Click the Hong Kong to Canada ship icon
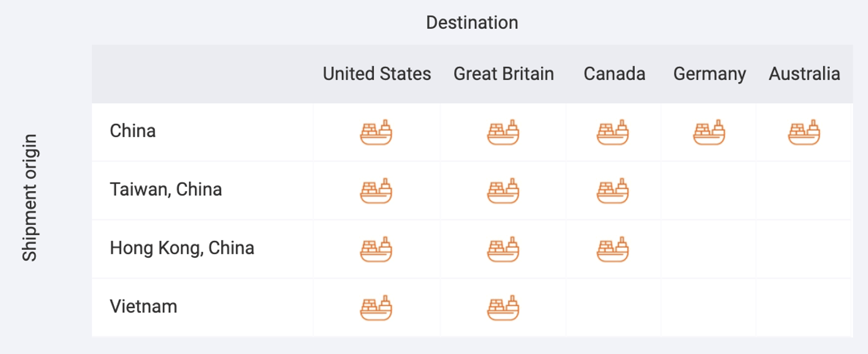 pos(613,249)
